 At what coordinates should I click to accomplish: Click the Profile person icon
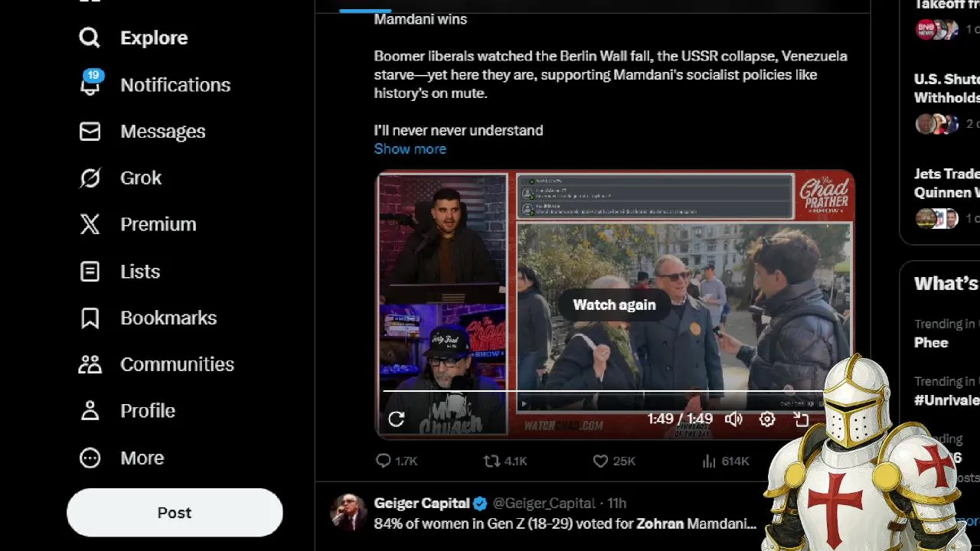click(x=90, y=411)
